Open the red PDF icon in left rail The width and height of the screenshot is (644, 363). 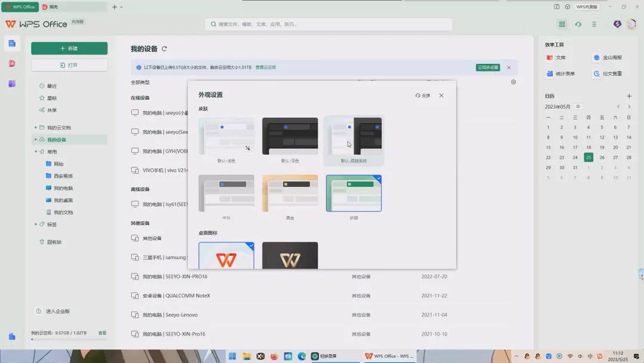12,63
